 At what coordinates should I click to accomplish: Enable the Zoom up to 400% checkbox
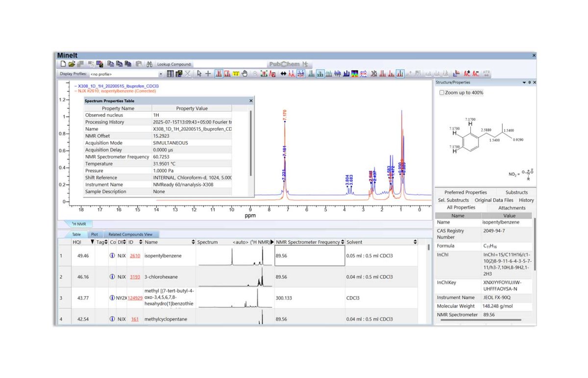pyautogui.click(x=442, y=93)
